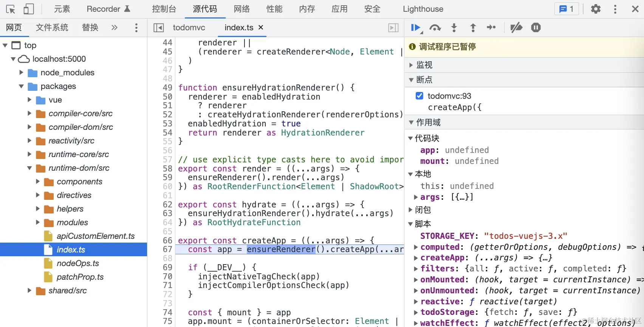Toggle pause on exceptions
The image size is (644, 327).
pos(536,28)
